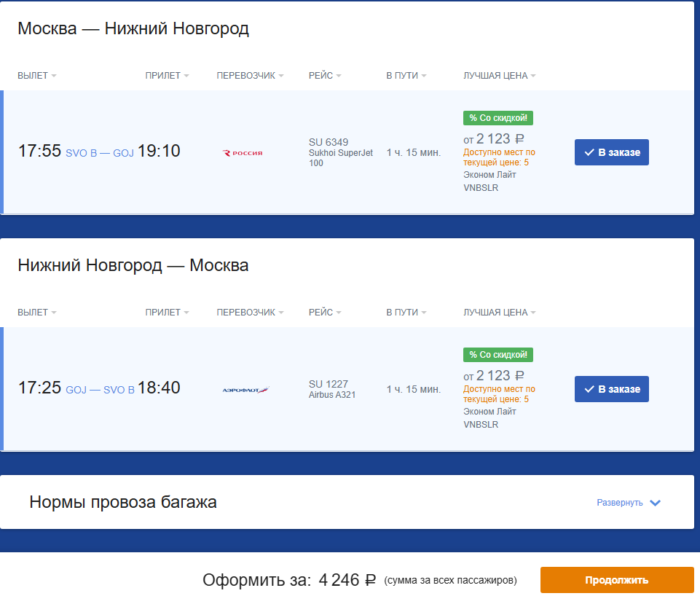Open the GOJ — SVO B route link
The image size is (700, 604).
(x=100, y=390)
